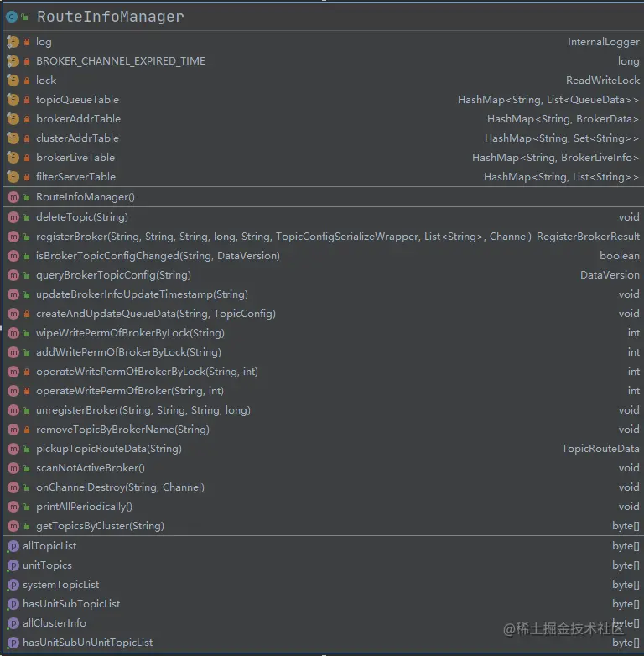Click field icon for filterServerTable
The image size is (644, 656).
click(13, 176)
